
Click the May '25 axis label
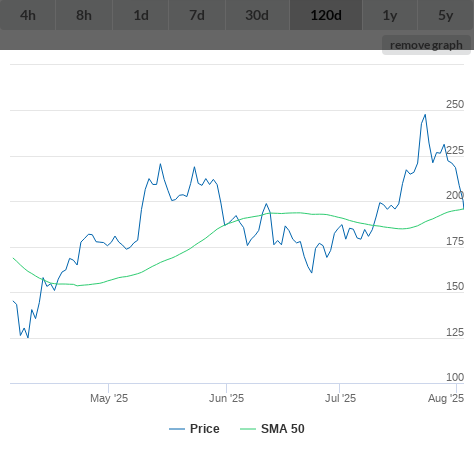(x=109, y=398)
